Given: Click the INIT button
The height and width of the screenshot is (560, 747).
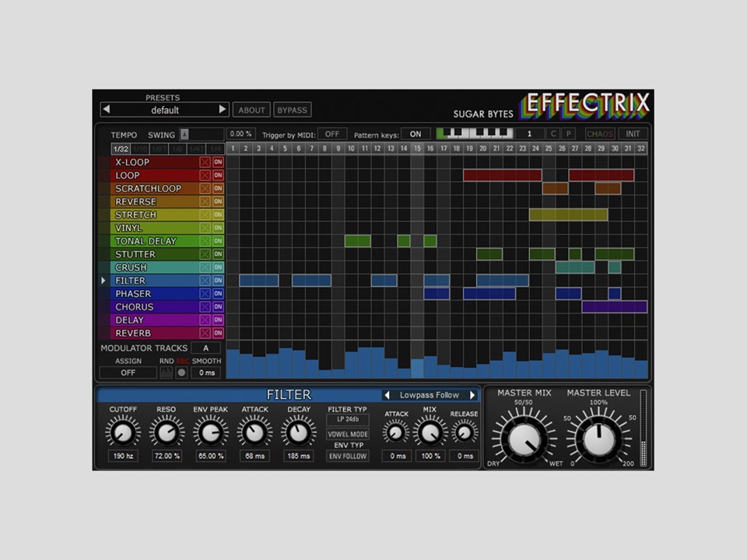Looking at the screenshot, I should (x=633, y=135).
